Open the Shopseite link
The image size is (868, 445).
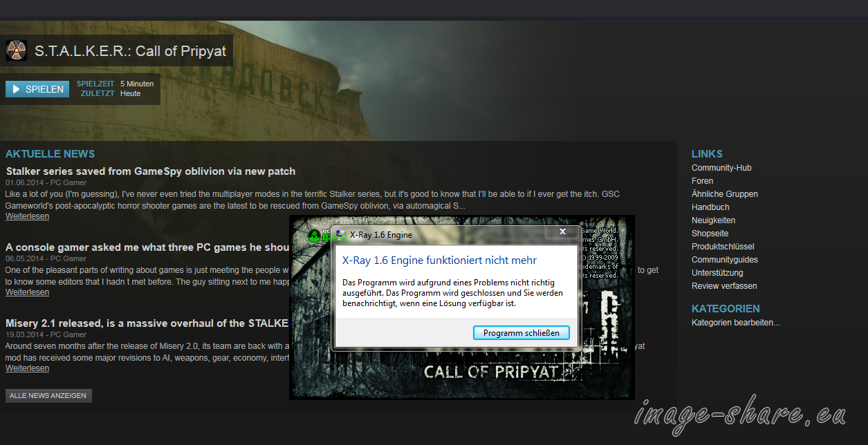(x=710, y=234)
